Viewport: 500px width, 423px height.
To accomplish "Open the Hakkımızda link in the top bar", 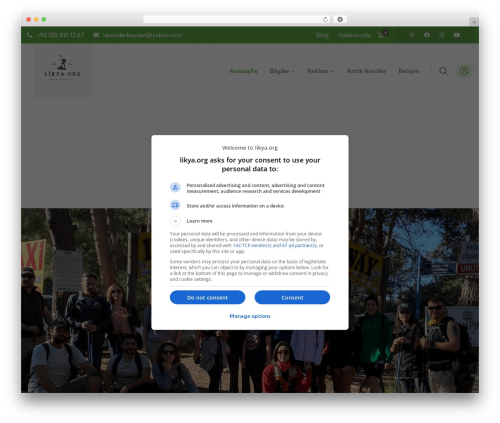I will pyautogui.click(x=354, y=35).
